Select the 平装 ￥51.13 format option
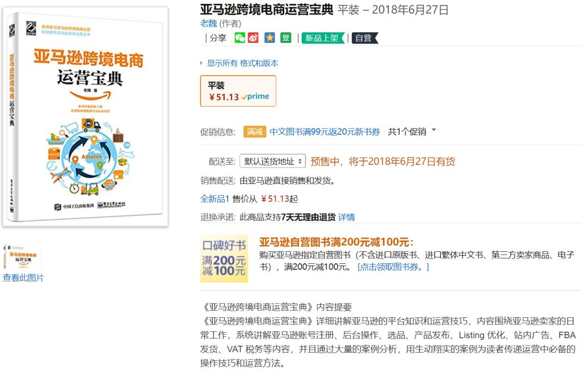588x370 pixels. [238, 91]
